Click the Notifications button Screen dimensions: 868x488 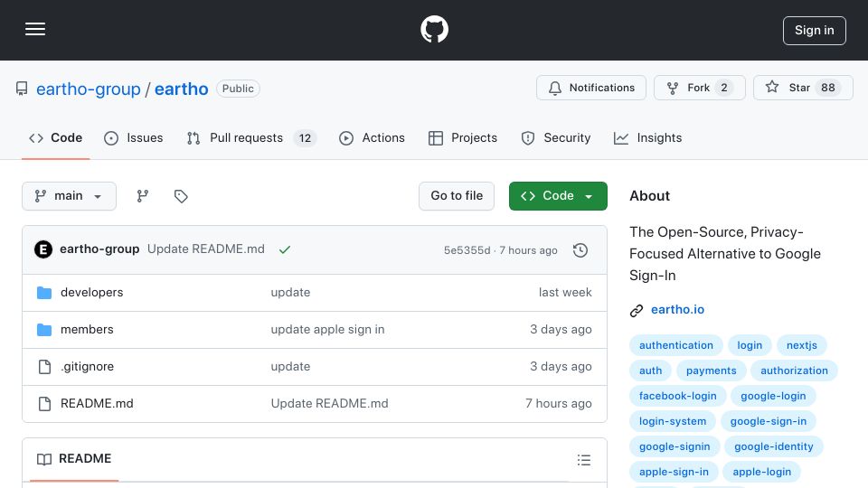pyautogui.click(x=590, y=88)
